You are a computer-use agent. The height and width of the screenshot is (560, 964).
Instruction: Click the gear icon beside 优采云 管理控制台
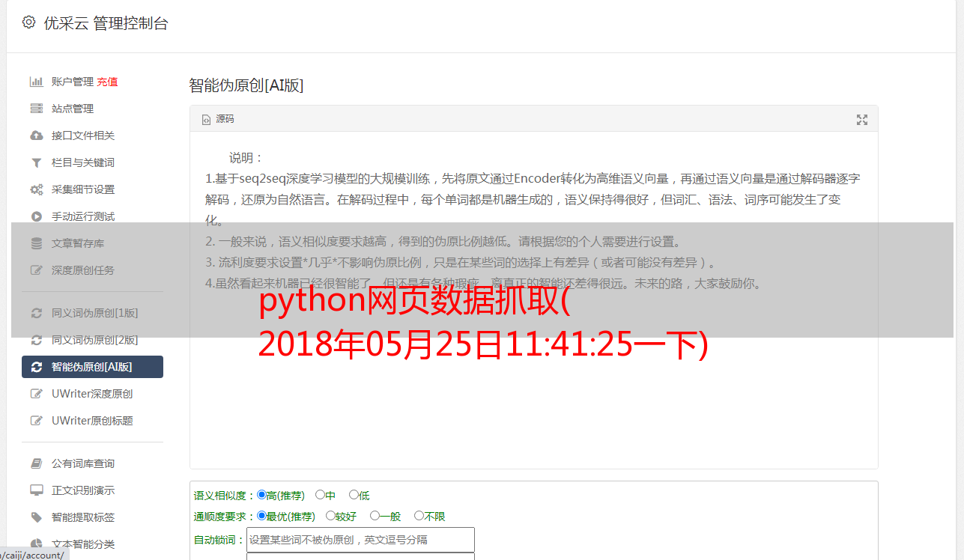pyautogui.click(x=28, y=22)
